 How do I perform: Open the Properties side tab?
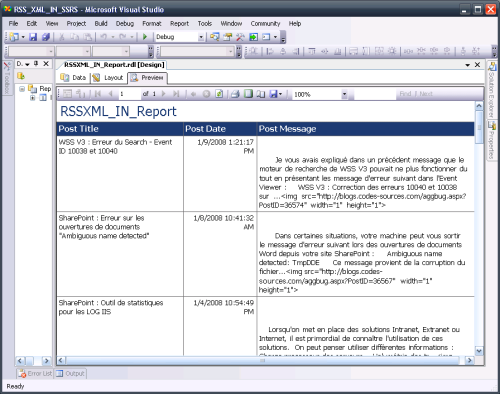coord(492,140)
